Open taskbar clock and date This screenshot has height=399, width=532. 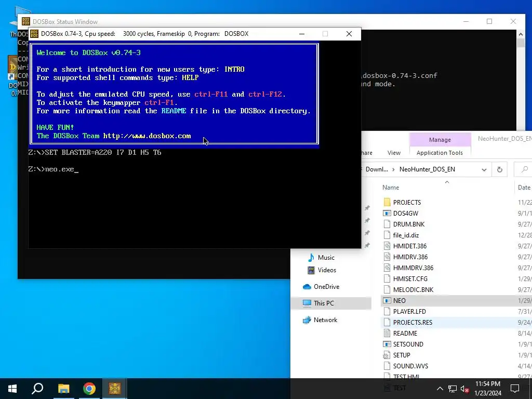click(487, 389)
